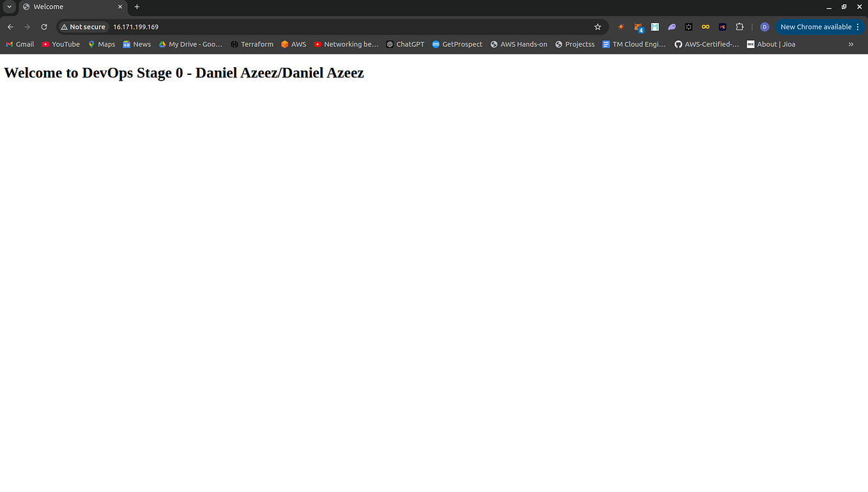Viewport: 868px width, 492px height.
Task: Expand the hidden bookmarks overflow chevron
Action: point(851,44)
